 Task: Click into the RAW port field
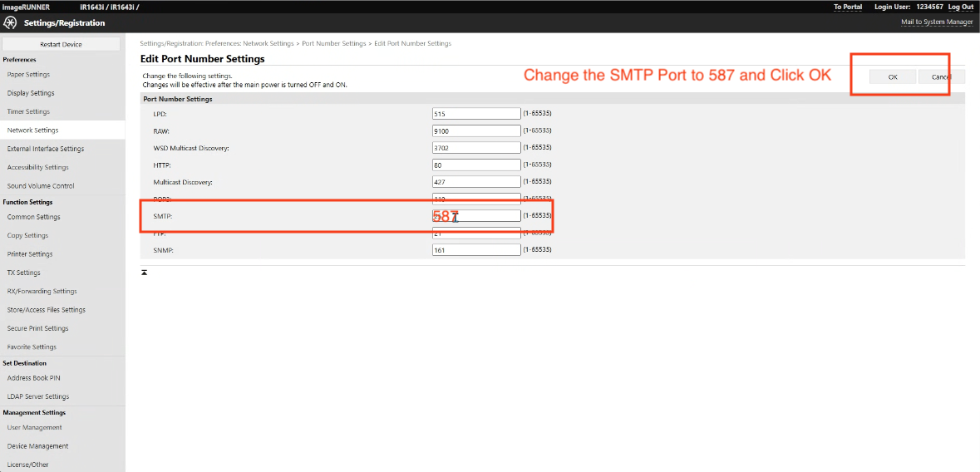pos(476,130)
